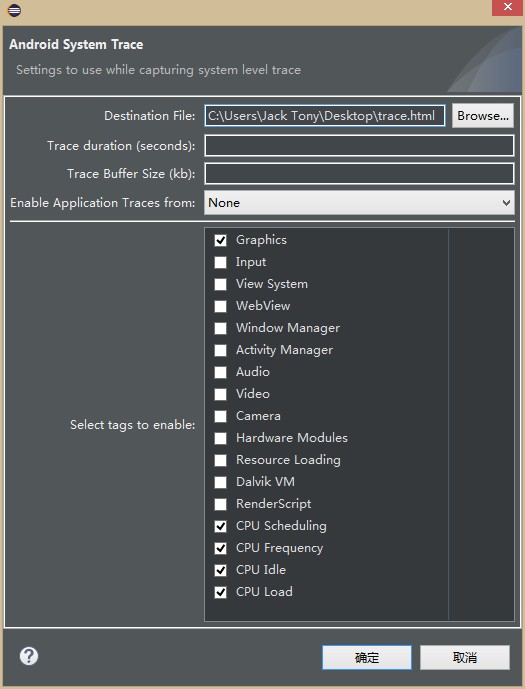
Task: Close the Android System Trace dialog
Action: click(x=507, y=7)
